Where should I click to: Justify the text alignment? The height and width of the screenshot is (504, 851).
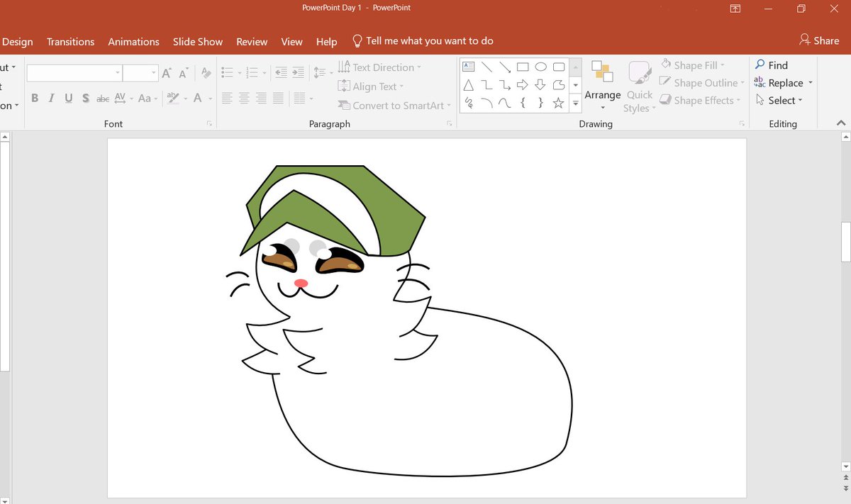[x=279, y=99]
